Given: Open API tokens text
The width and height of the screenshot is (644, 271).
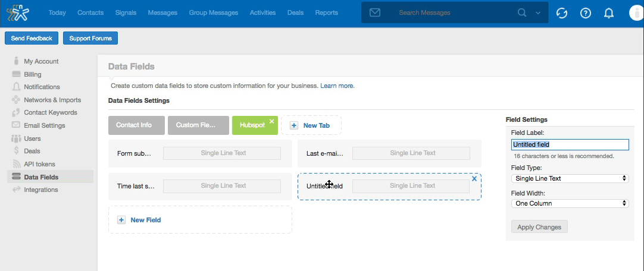Looking at the screenshot, I should click(x=39, y=164).
